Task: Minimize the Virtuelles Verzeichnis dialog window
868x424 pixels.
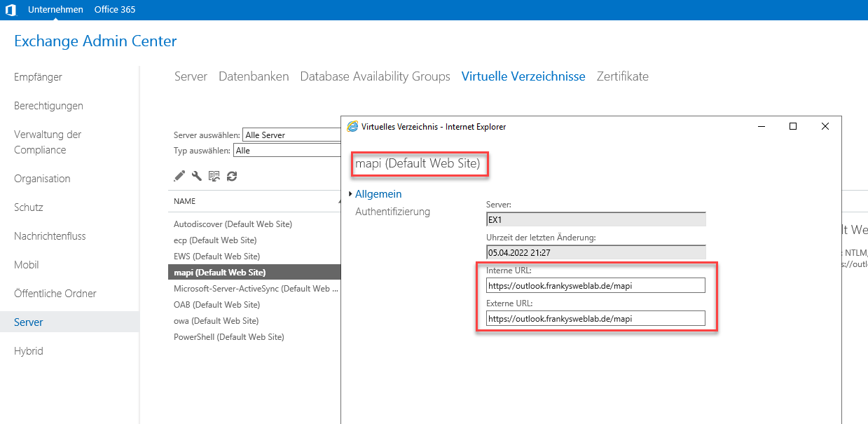Action: (761, 126)
